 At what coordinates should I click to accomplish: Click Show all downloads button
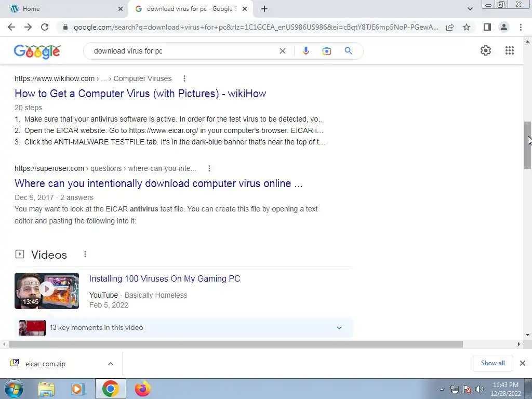coord(493,363)
